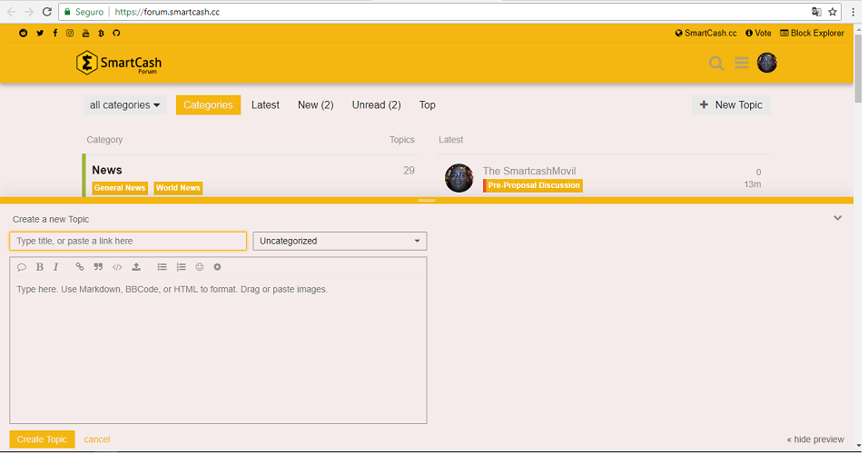This screenshot has height=455, width=868.
Task: Open the YouTube social link
Action: 86,34
